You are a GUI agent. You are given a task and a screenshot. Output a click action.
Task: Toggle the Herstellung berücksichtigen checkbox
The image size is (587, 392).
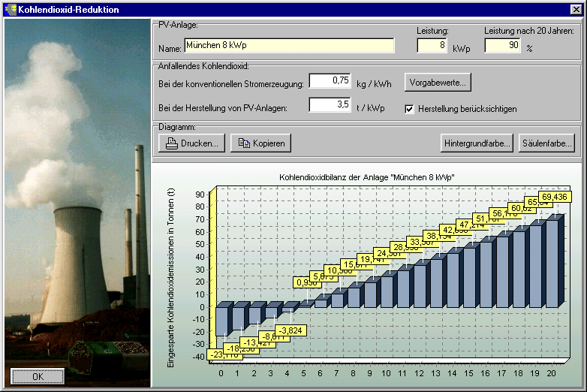(x=409, y=109)
